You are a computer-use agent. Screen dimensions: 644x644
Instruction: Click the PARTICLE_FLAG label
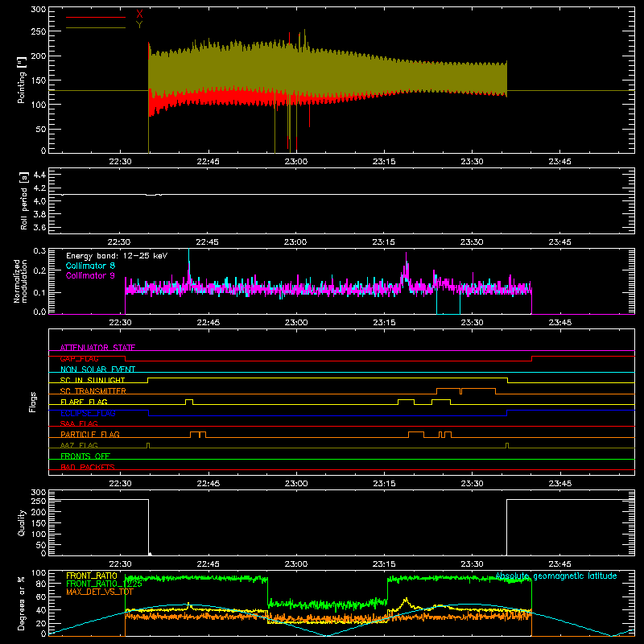[90, 434]
